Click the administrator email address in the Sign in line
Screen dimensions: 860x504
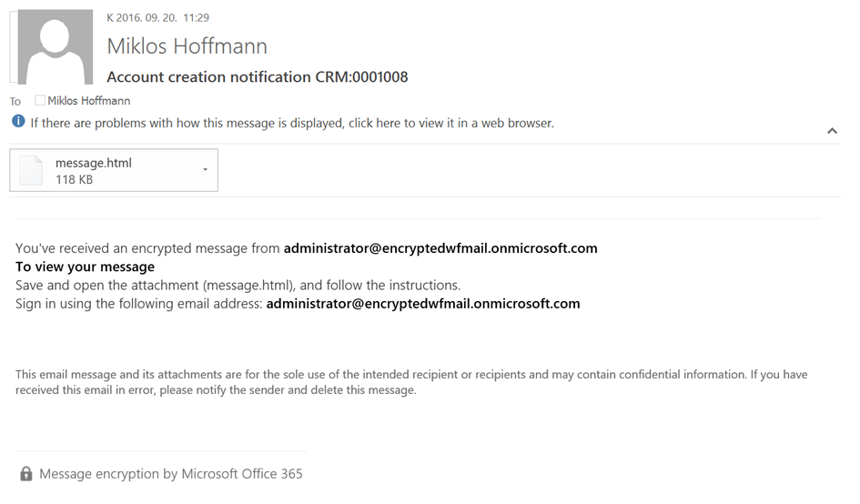[x=422, y=304]
